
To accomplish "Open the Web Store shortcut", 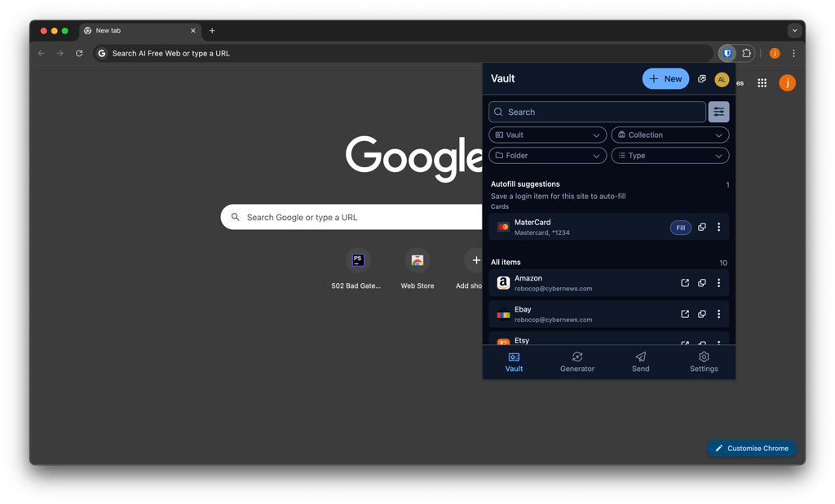I will 417,269.
